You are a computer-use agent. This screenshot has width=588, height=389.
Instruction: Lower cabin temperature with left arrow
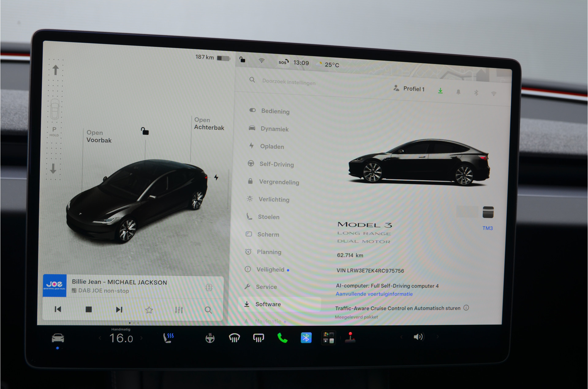pyautogui.click(x=100, y=338)
